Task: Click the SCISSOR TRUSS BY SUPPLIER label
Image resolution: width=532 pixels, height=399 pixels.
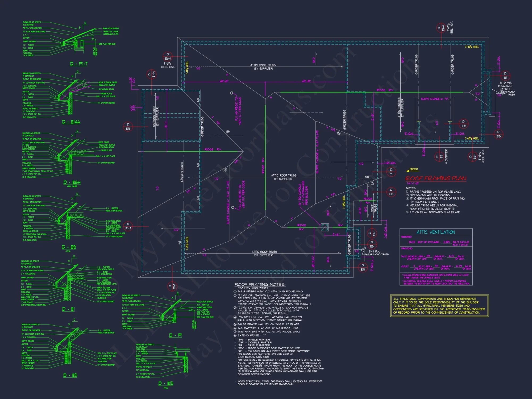Action: (x=156, y=117)
